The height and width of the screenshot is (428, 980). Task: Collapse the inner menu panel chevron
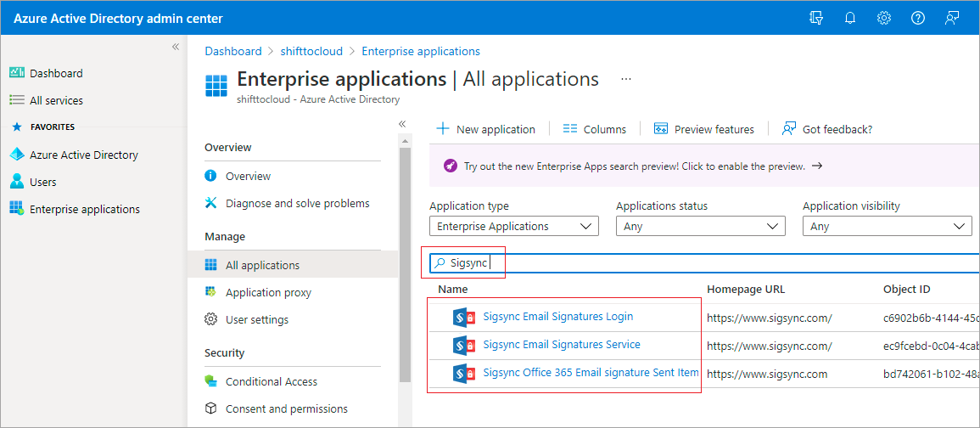pyautogui.click(x=402, y=124)
